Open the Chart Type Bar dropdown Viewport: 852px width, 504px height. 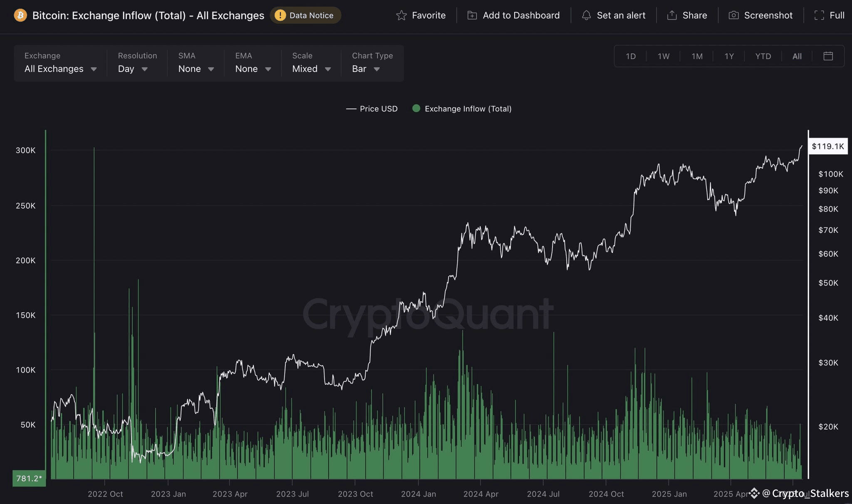click(x=372, y=63)
